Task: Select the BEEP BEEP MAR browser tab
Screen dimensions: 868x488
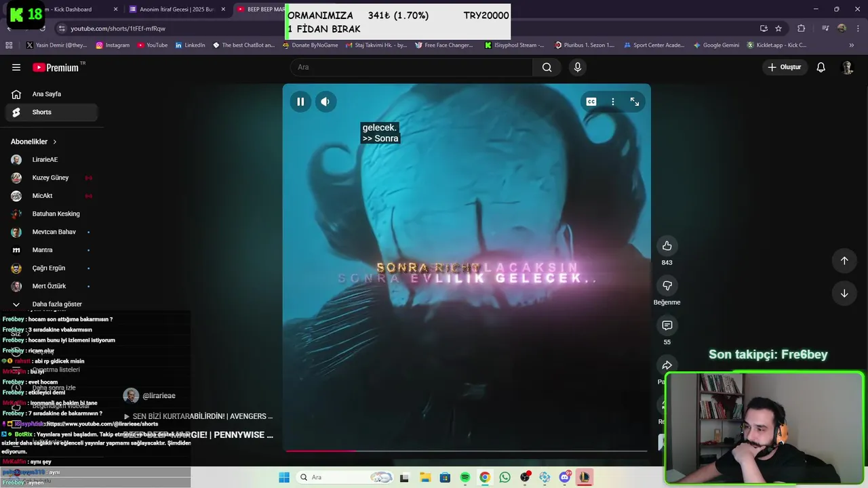Action: 261,9
